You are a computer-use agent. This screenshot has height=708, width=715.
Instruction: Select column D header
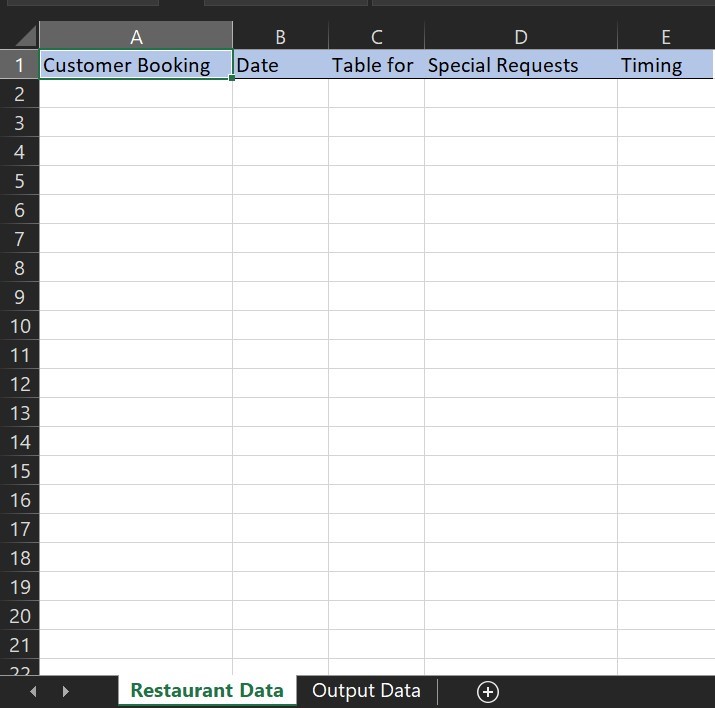click(521, 36)
